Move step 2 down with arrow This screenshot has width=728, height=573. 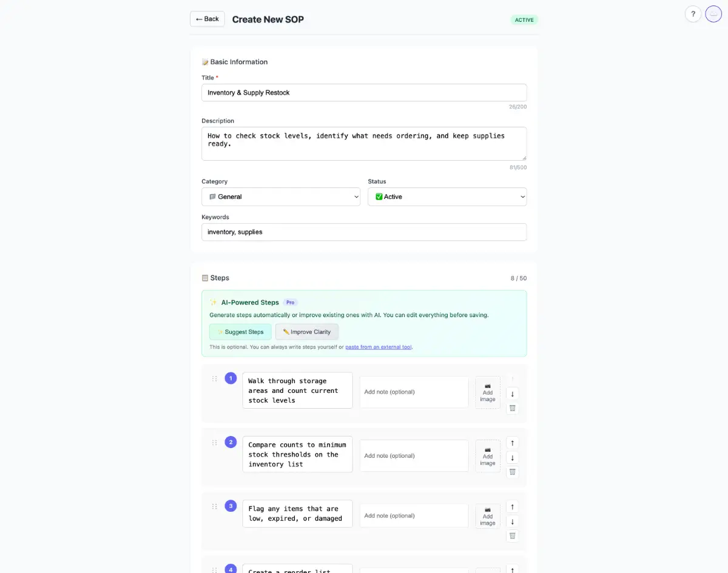(513, 458)
